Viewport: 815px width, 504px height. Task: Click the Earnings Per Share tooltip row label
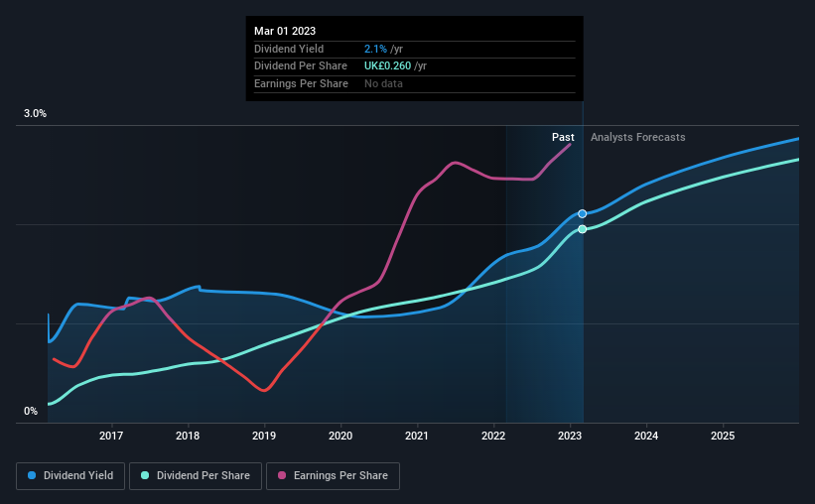301,83
